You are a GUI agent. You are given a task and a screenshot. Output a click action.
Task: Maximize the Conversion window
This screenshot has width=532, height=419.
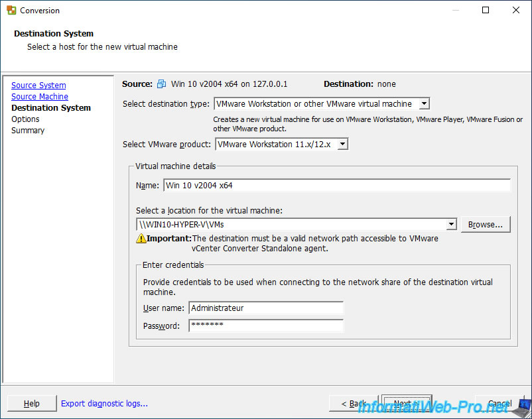pyautogui.click(x=486, y=10)
